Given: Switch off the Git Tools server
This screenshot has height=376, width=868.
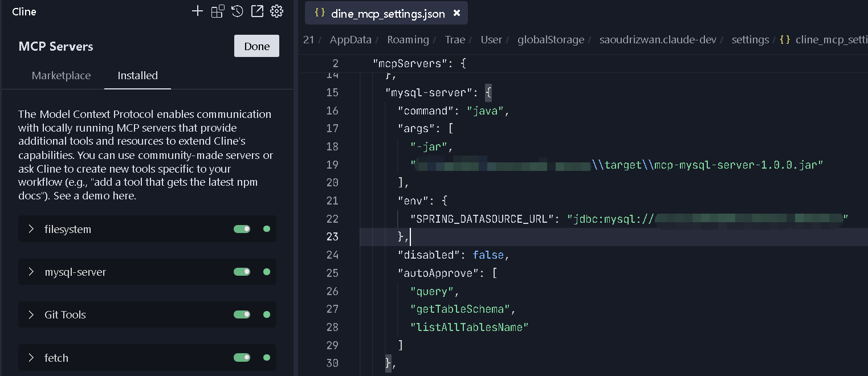Looking at the screenshot, I should click(x=242, y=314).
